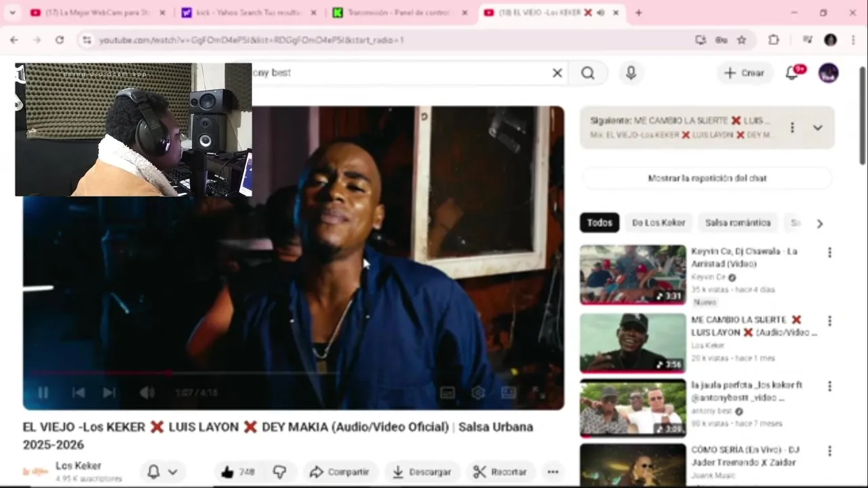The height and width of the screenshot is (488, 868).
Task: Open the Crear create menu
Action: coord(745,73)
